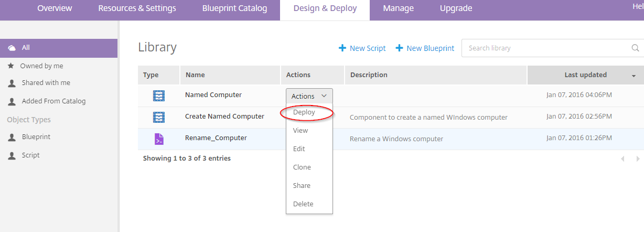This screenshot has height=232, width=644.
Task: Click the Rename_Computer script icon
Action: [158, 139]
